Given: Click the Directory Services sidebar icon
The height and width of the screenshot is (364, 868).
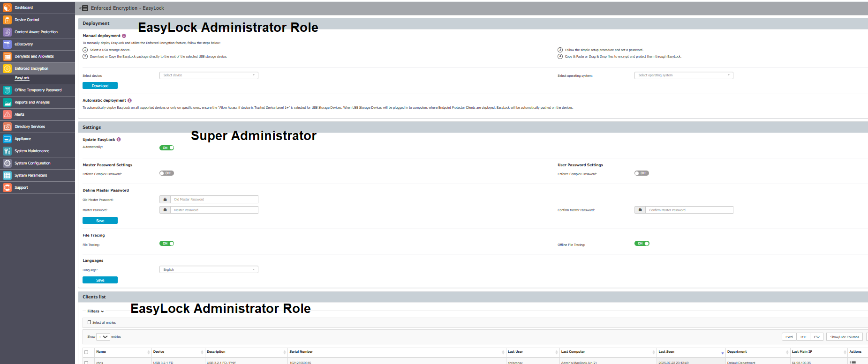Looking at the screenshot, I should click(x=7, y=126).
